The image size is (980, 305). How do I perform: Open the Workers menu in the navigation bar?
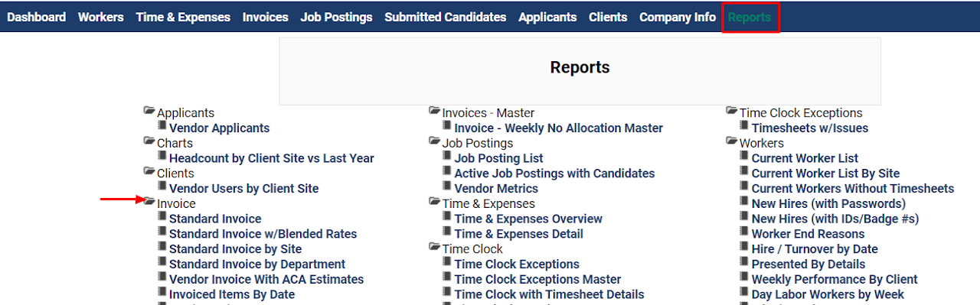click(x=100, y=17)
